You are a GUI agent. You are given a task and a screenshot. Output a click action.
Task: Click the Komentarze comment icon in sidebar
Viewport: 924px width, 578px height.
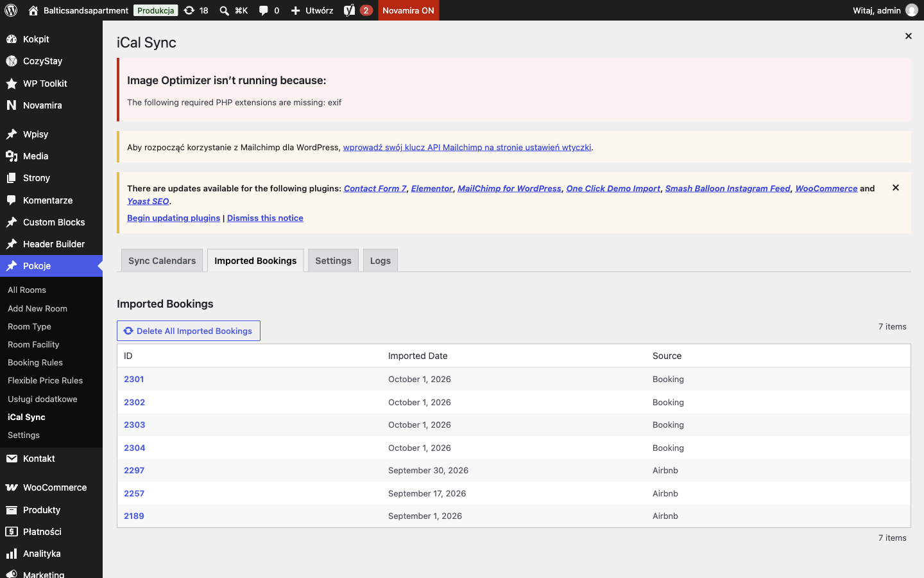12,200
